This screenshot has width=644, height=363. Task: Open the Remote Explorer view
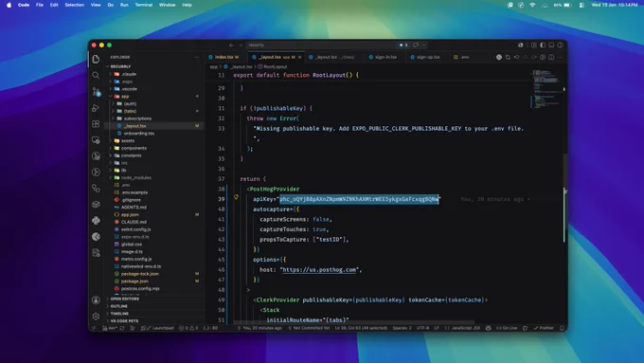click(x=96, y=139)
